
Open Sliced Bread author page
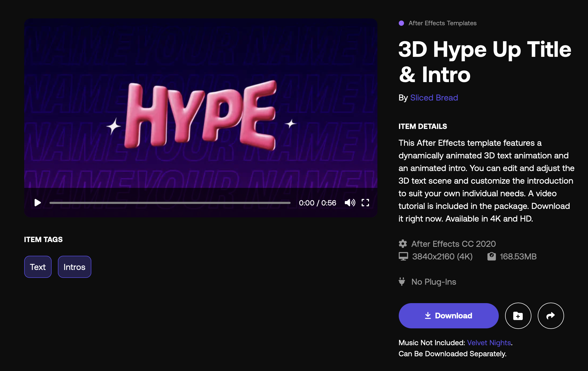(434, 98)
